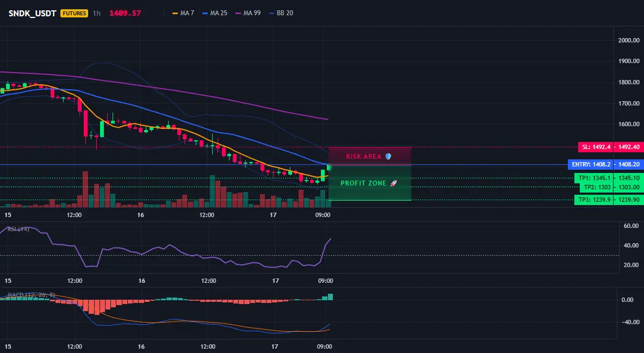644x353 pixels.
Task: Click the 09:00 label on main chart axis
Action: pyautogui.click(x=323, y=215)
